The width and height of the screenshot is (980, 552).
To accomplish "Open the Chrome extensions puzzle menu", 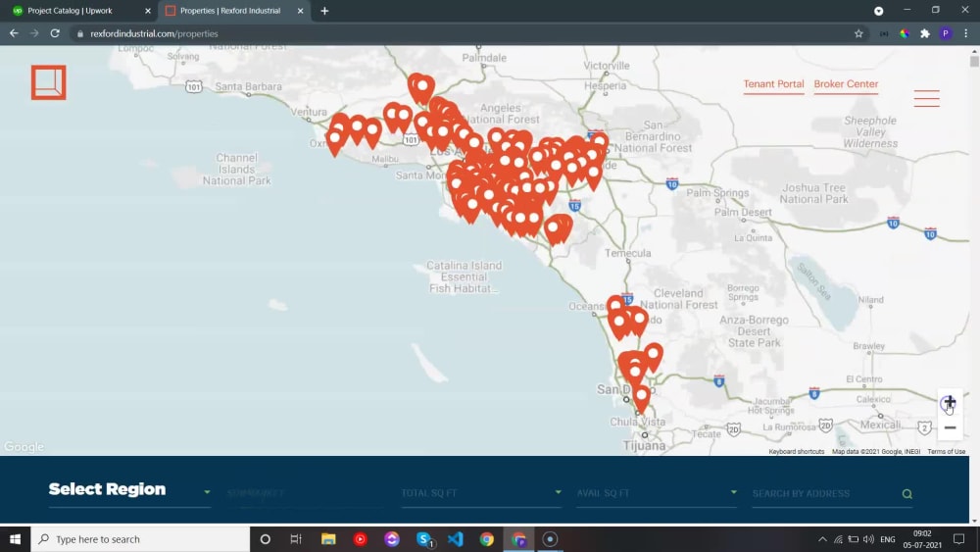I will tap(925, 33).
